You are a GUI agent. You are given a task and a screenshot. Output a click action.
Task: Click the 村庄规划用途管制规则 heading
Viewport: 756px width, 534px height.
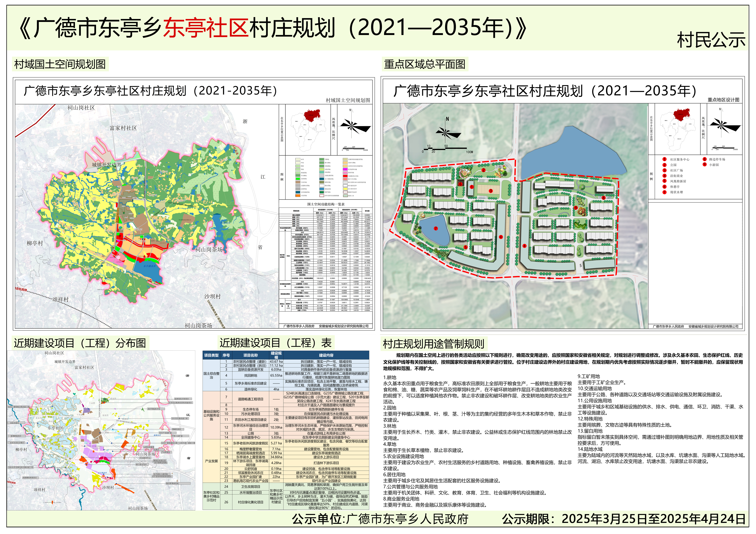click(433, 344)
